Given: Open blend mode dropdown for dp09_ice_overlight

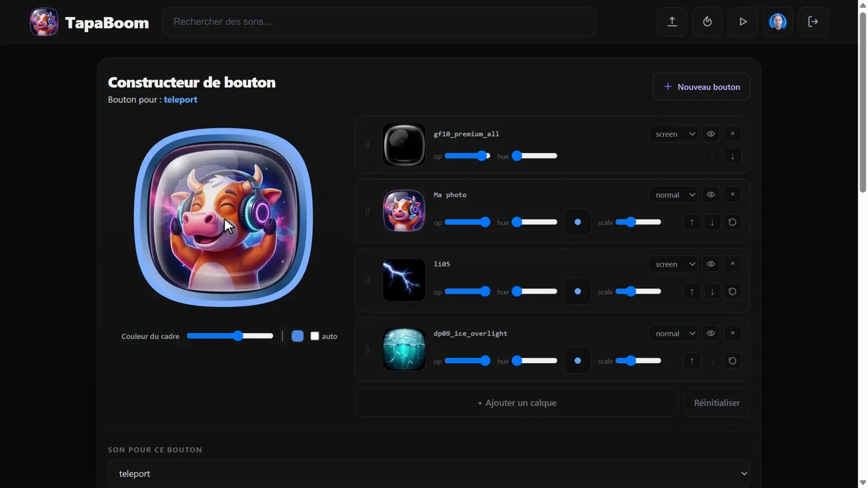Looking at the screenshot, I should pyautogui.click(x=673, y=333).
